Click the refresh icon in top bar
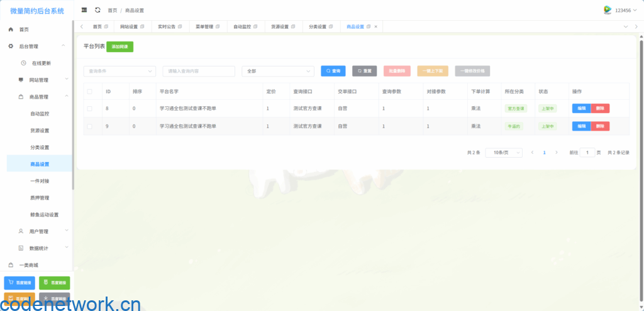Viewport: 644px width, 311px height. coord(97,10)
